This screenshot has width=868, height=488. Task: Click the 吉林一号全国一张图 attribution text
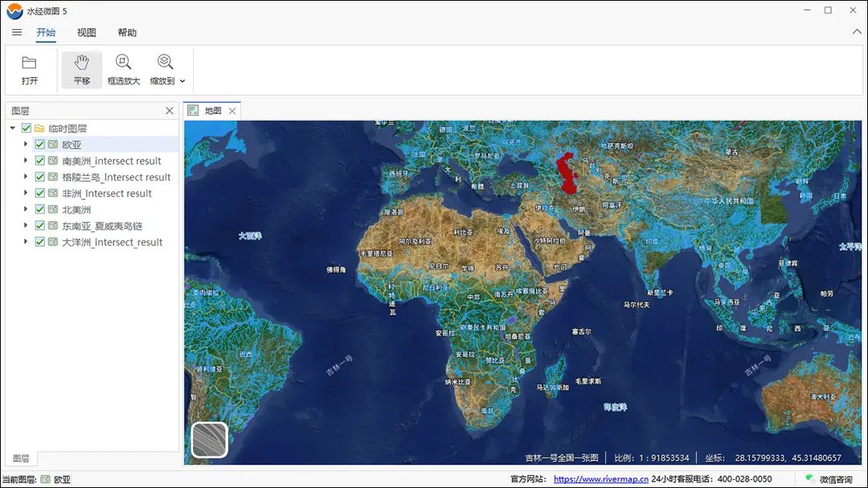click(562, 458)
